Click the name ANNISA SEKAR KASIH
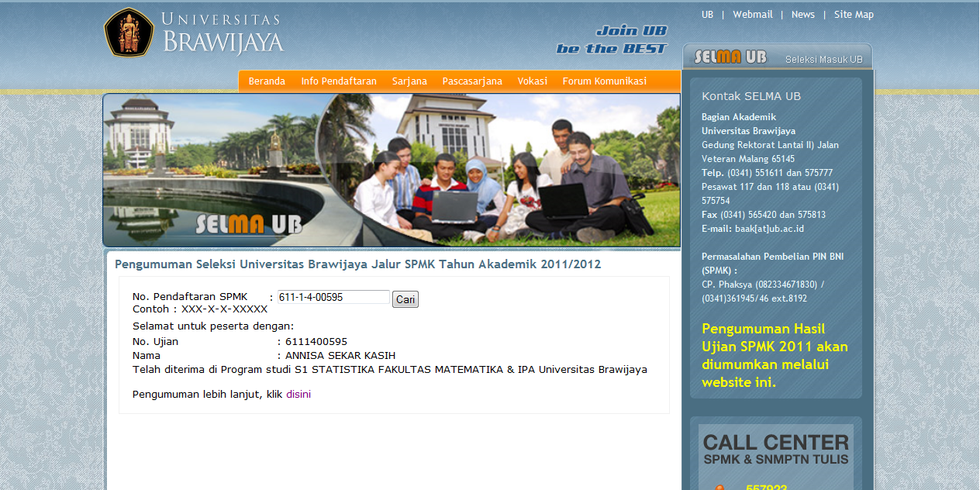The height and width of the screenshot is (490, 980). [340, 356]
